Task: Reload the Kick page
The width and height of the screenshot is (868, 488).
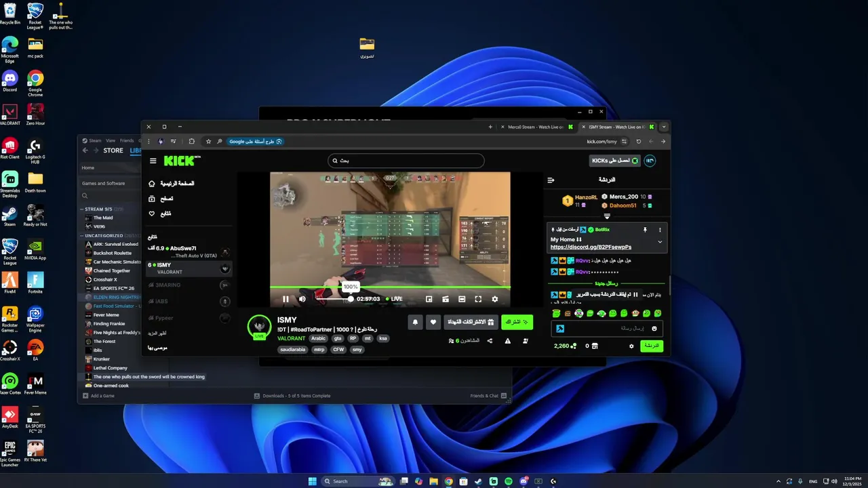Action: [638, 142]
